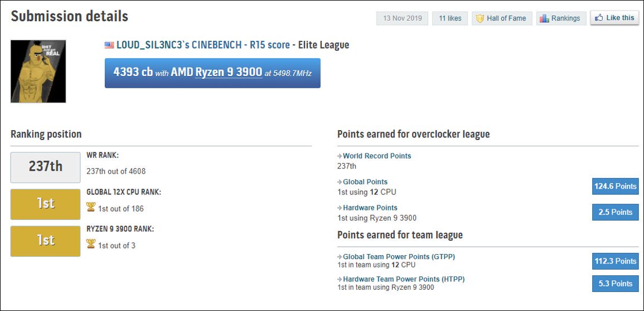This screenshot has width=644, height=311.
Task: Click the 11 likes badge
Action: (x=450, y=18)
